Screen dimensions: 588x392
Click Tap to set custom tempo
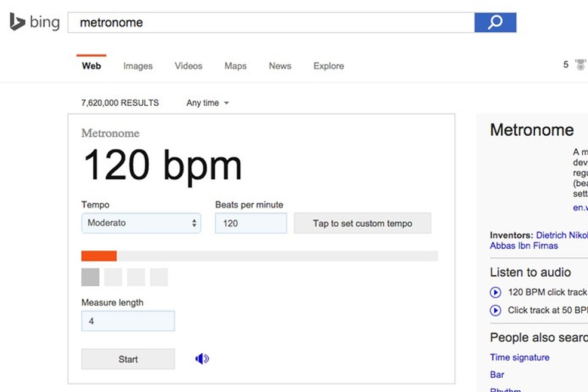(362, 223)
